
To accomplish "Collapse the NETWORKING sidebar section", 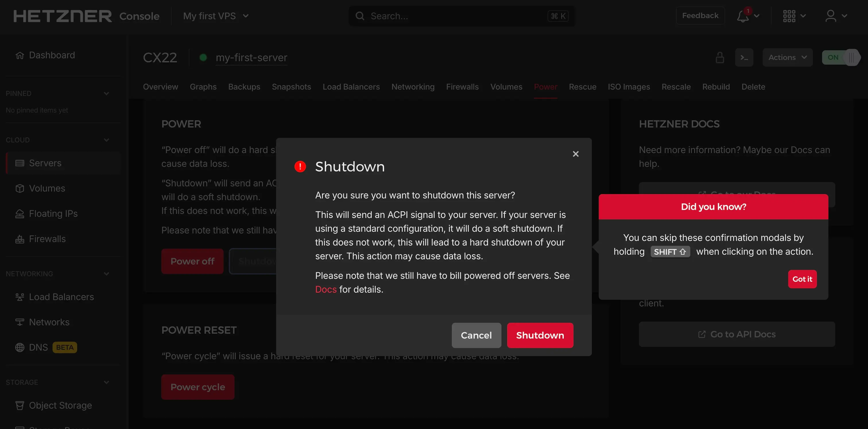I will (x=106, y=274).
